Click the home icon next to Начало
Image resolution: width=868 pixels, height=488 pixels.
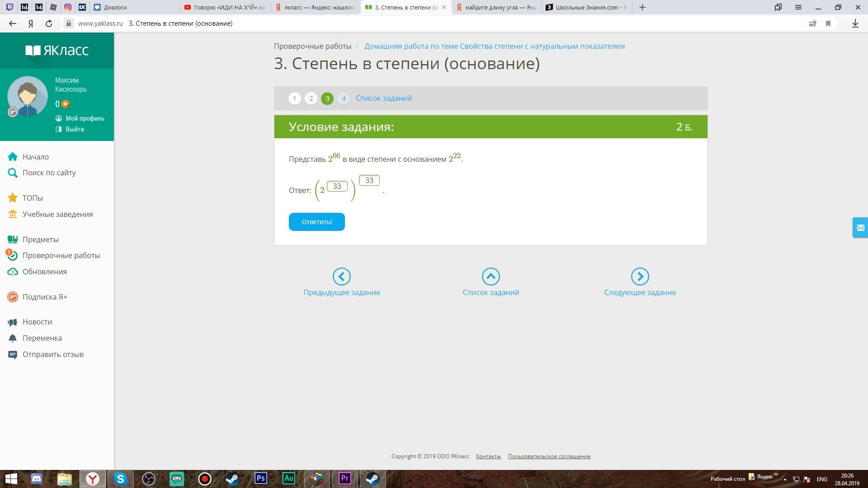pyautogui.click(x=13, y=157)
